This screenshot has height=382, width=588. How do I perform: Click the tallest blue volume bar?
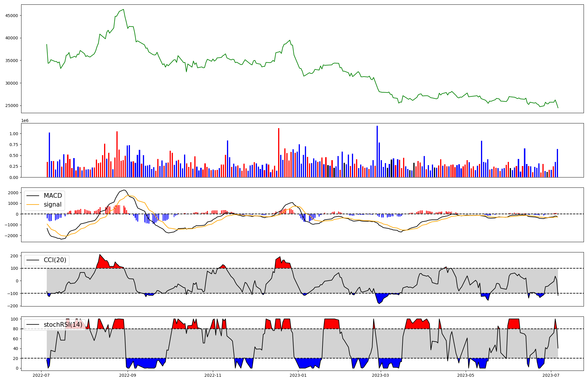[x=377, y=151]
